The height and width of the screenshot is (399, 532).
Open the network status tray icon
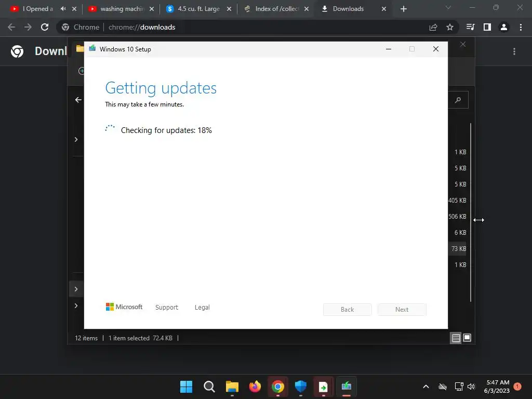tap(459, 387)
